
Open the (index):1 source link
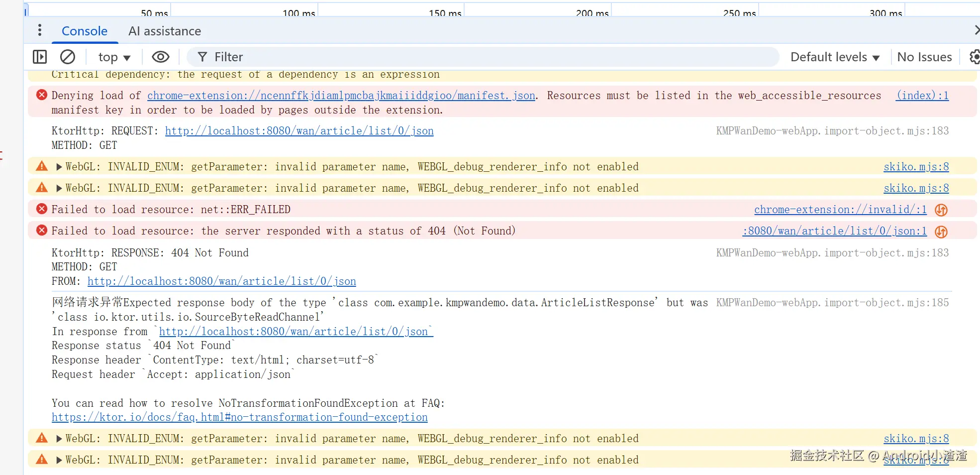tap(922, 96)
